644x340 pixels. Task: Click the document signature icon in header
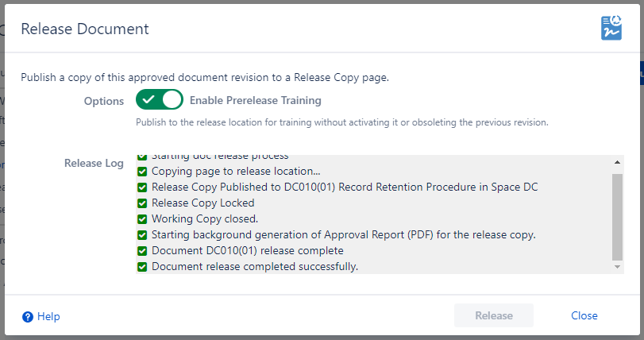611,28
